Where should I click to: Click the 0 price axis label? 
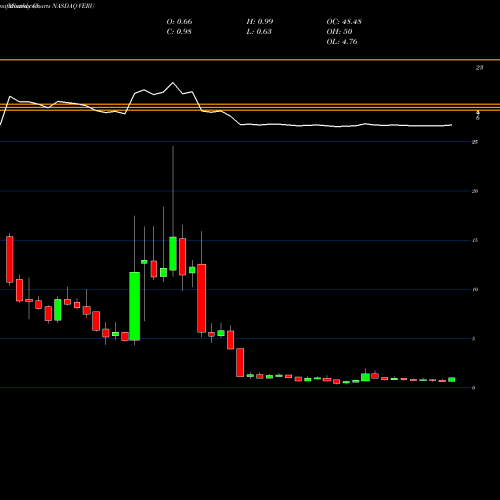coord(473,388)
